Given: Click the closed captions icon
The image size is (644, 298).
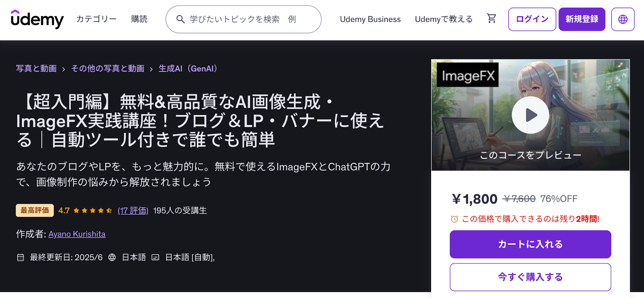Looking at the screenshot, I should [x=155, y=257].
